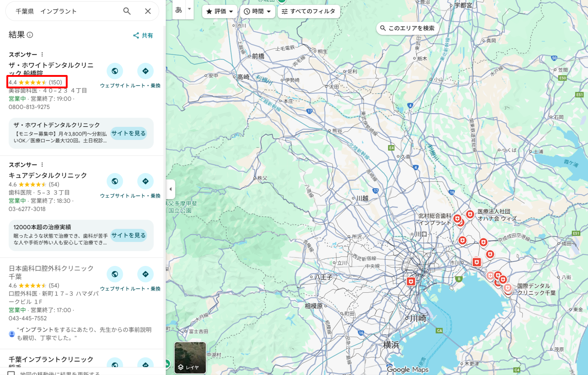This screenshot has width=588, height=375.
Task: Get directions to キュアデンタルクリニック
Action: tap(146, 181)
